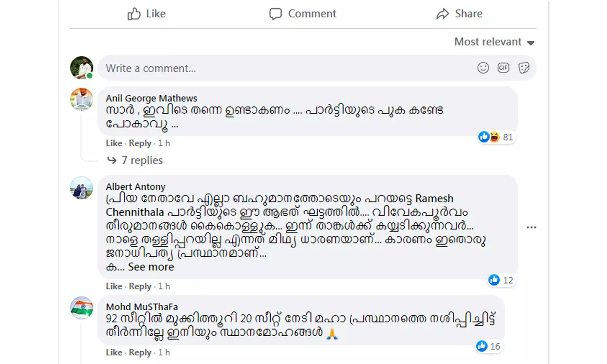Open the sticker picker icon
Image resolution: width=607 pixels, height=364 pixels.
524,68
